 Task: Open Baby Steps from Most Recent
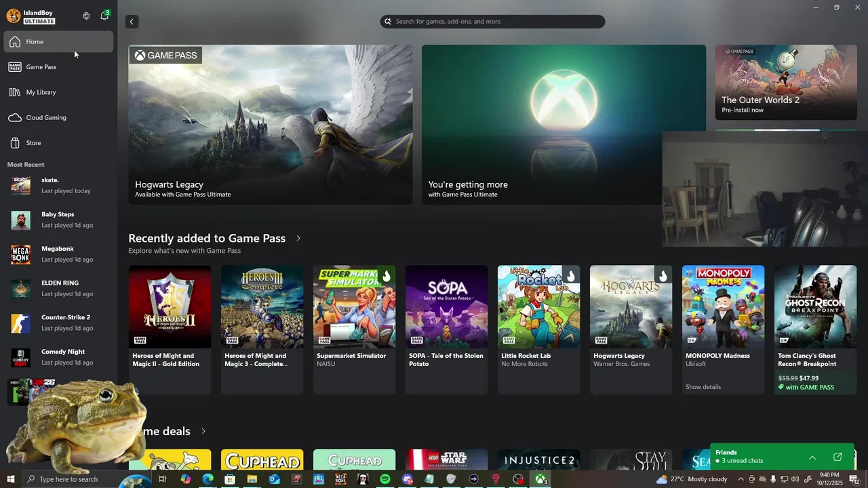58,220
